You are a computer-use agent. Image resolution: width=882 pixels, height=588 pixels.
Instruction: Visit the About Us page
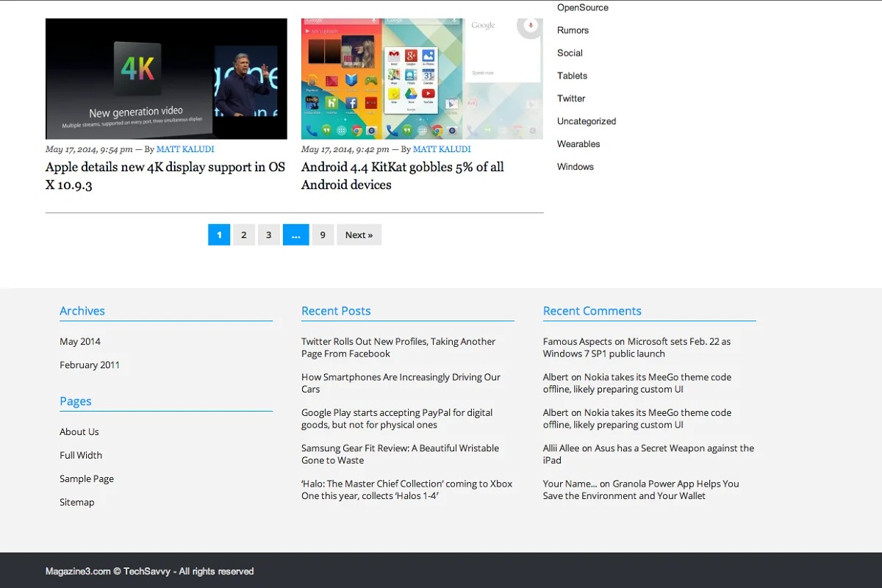79,432
